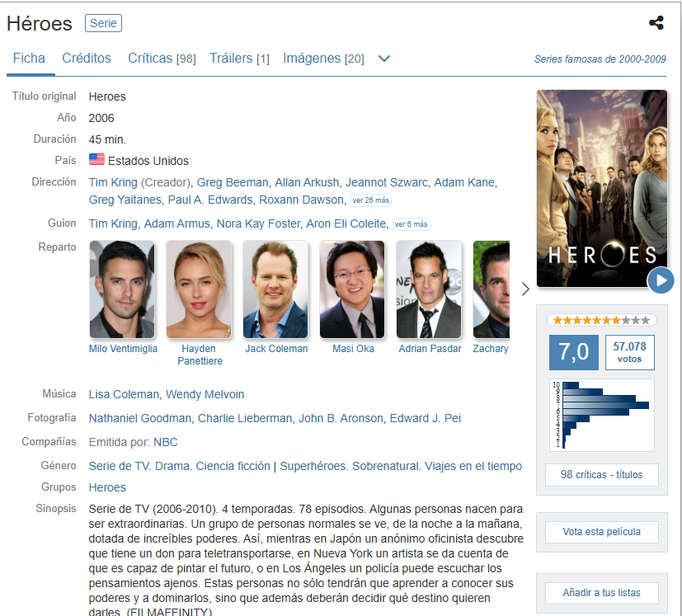The image size is (682, 616).
Task: Switch to the Créditos tab
Action: click(87, 59)
